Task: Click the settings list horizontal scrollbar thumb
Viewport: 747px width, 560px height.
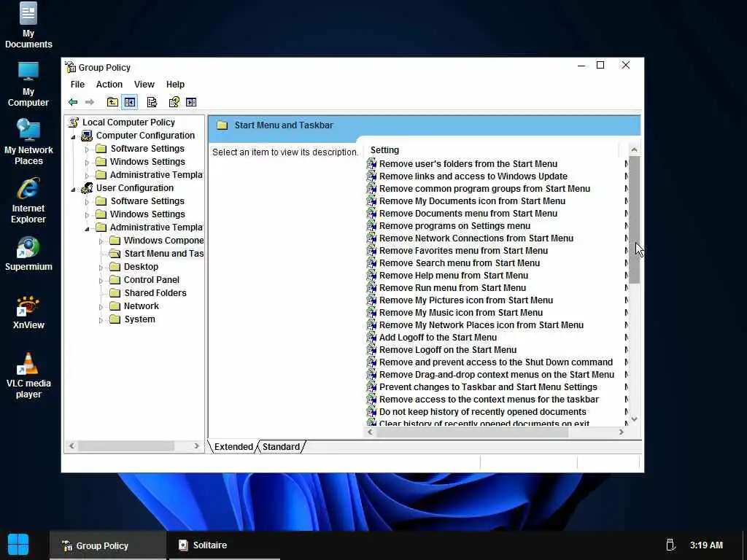Action: (x=472, y=432)
